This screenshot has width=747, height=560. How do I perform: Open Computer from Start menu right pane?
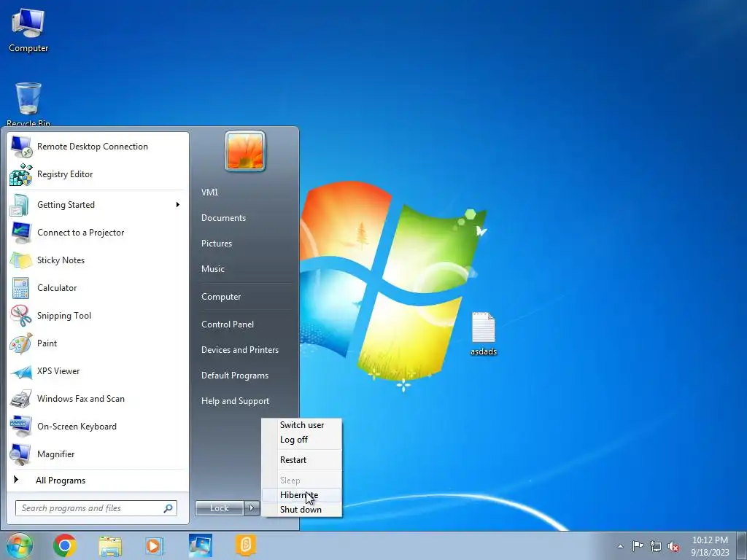click(221, 297)
